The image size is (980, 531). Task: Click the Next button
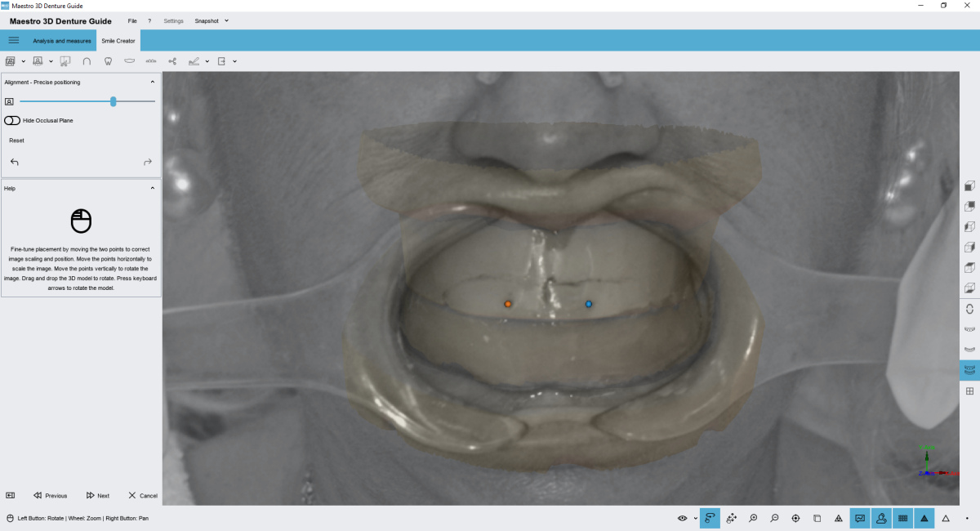click(97, 495)
